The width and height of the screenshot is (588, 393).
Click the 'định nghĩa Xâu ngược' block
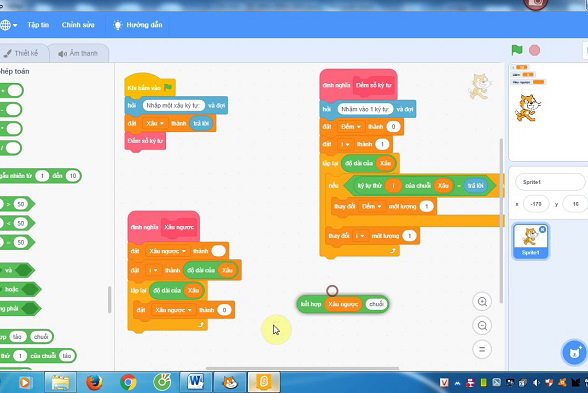164,226
